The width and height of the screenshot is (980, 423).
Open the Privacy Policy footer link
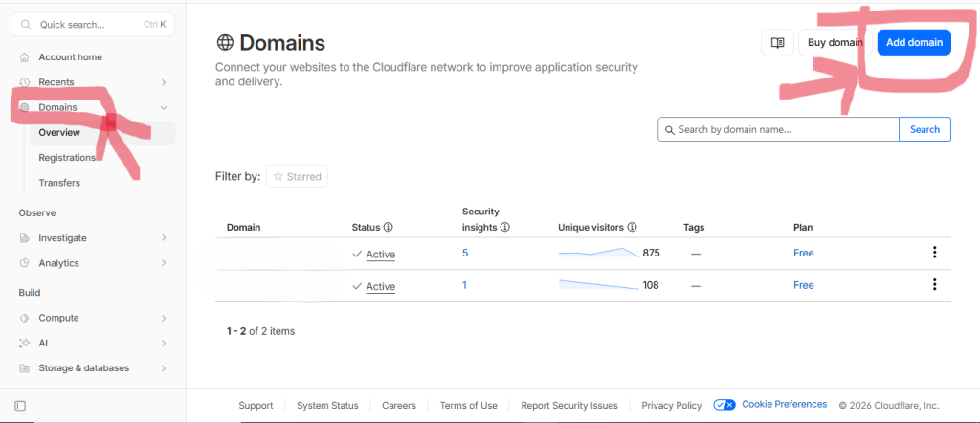(x=671, y=406)
